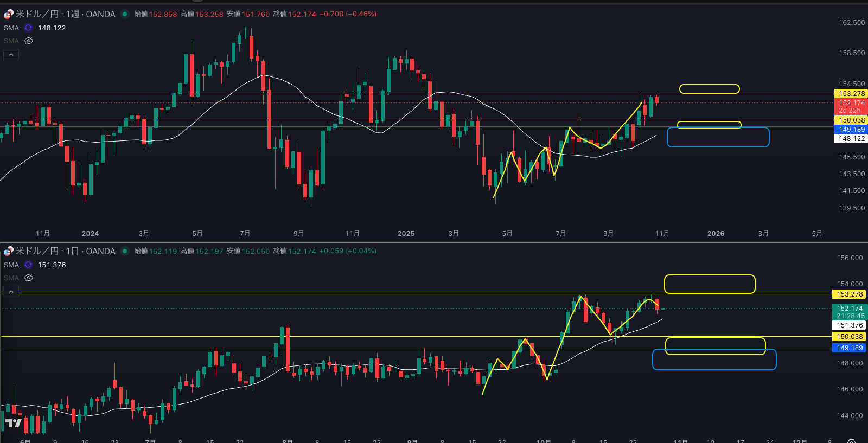868x443 pixels.
Task: Open symbol search via 米ドル/円 1日 title
Action: [x=65, y=251]
